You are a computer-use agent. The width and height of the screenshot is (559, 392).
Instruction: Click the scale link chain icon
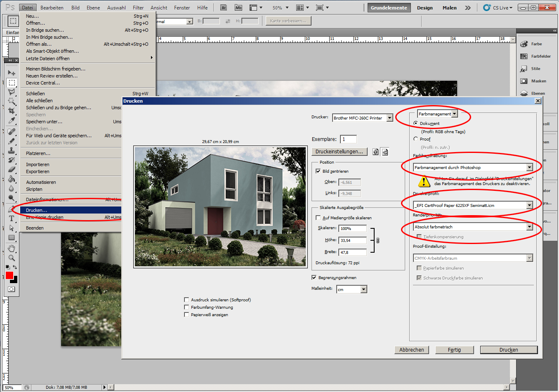pyautogui.click(x=377, y=240)
